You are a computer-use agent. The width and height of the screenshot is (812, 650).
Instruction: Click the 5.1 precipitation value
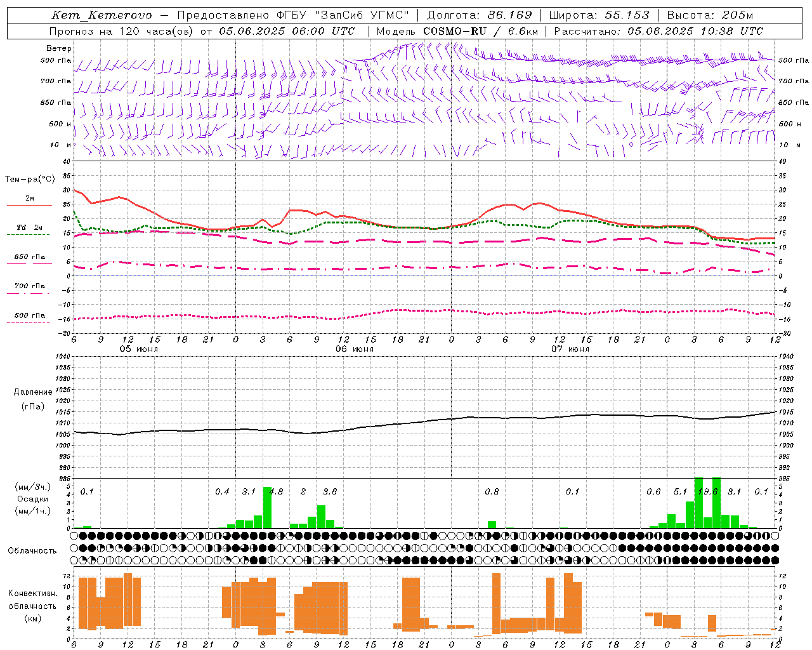click(x=681, y=492)
